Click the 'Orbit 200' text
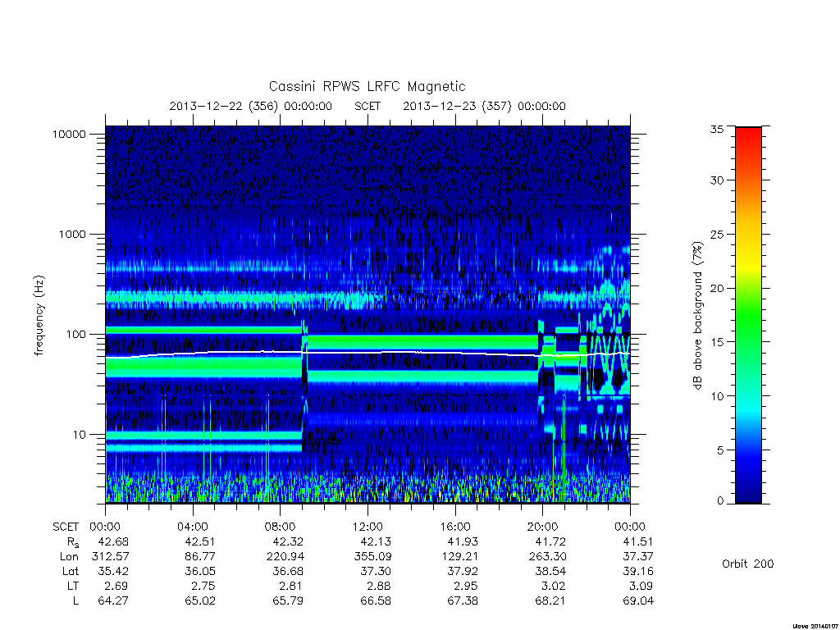Viewport: 840px width, 630px height. pyautogui.click(x=748, y=564)
